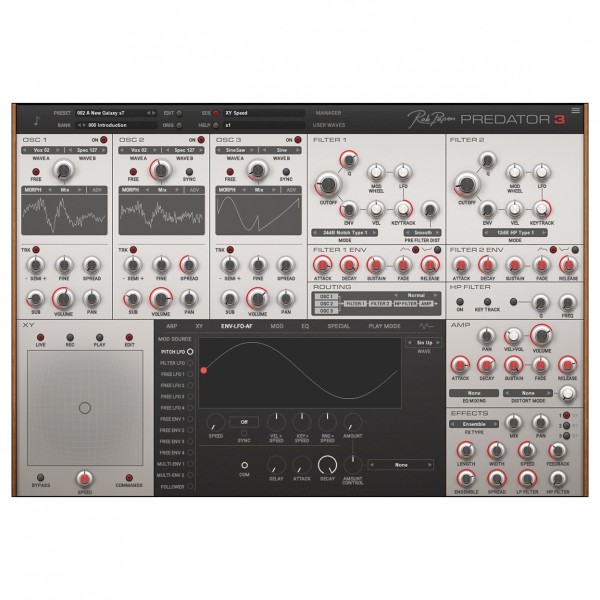Click the Amp Volume knob
Screen dimensions: 600x600
pos(541,336)
